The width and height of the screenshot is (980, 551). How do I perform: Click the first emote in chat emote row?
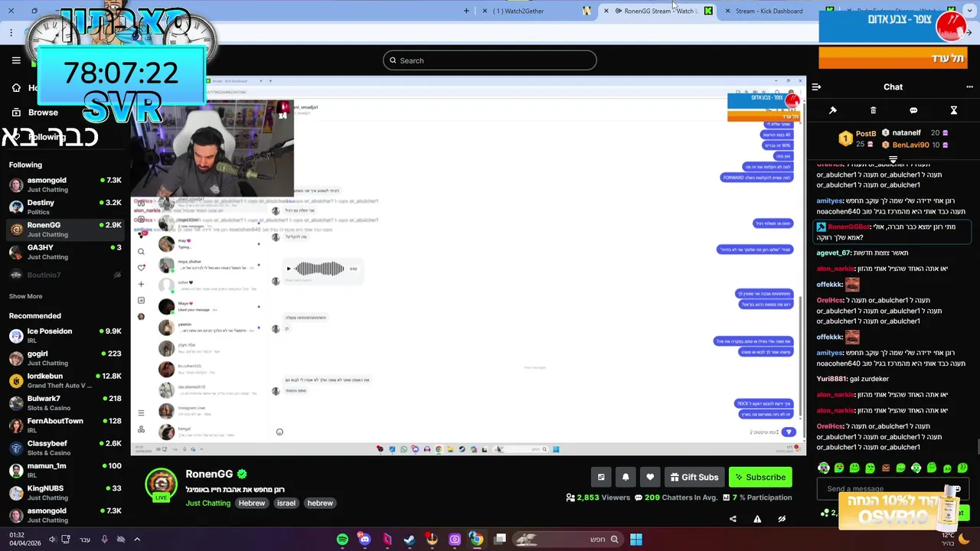tap(824, 468)
